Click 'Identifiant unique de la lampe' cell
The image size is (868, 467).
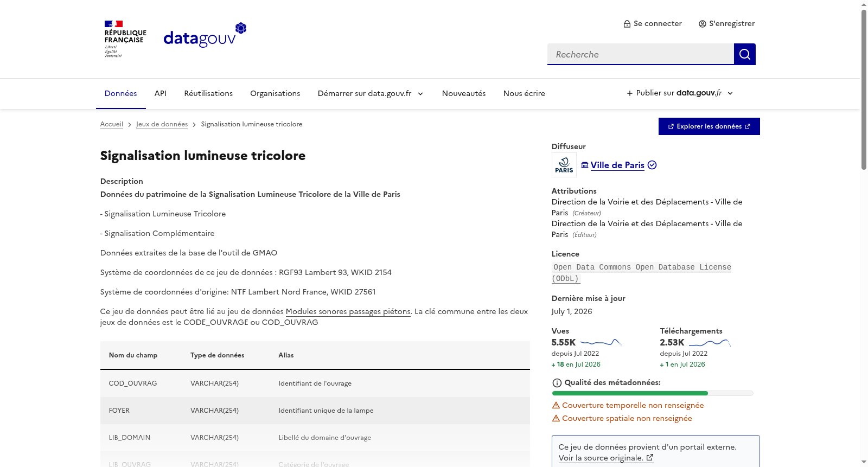(x=326, y=411)
